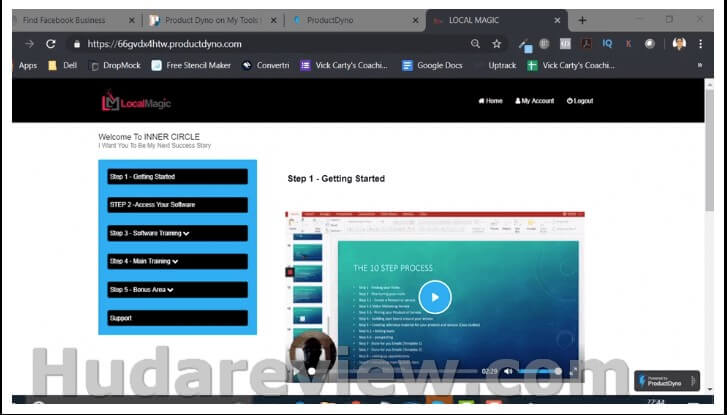Click the Powered by ProductDyno badge
This screenshot has width=727, height=415.
(x=667, y=381)
